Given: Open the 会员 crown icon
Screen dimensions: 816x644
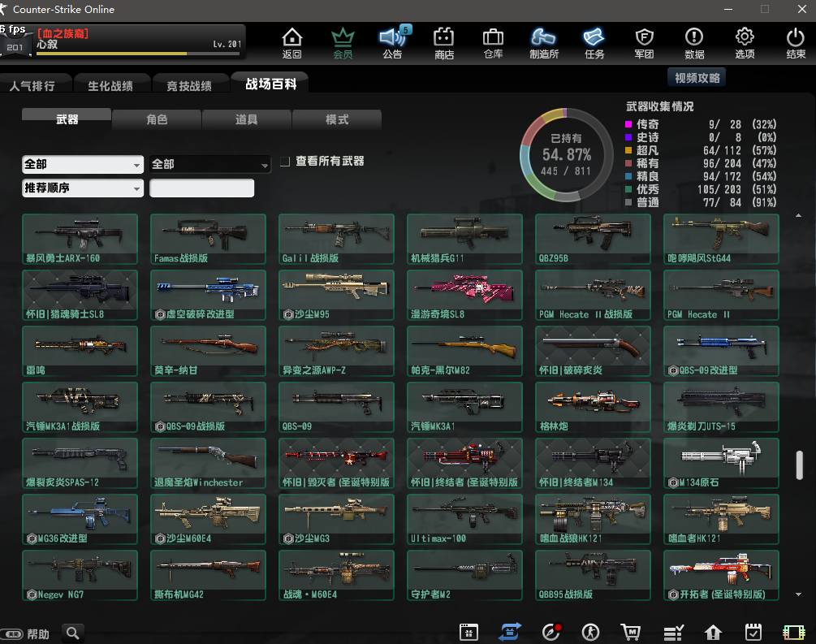Looking at the screenshot, I should coord(343,43).
